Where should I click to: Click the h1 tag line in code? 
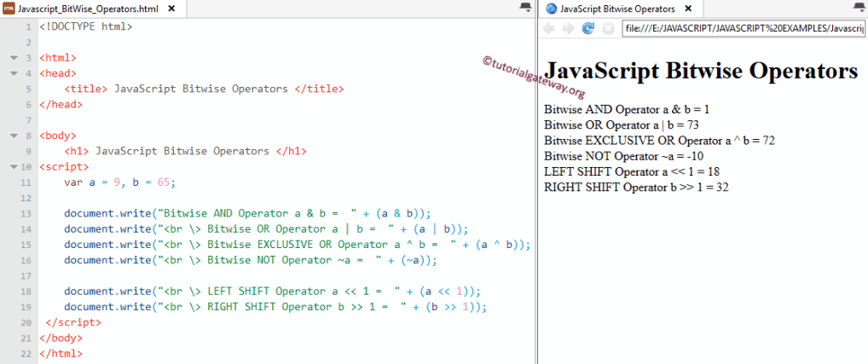coord(185,151)
